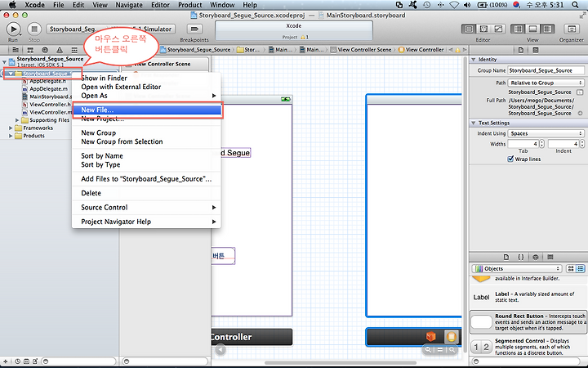The width and height of the screenshot is (588, 368).
Task: Show the Code Snippet library icon
Action: [521, 258]
